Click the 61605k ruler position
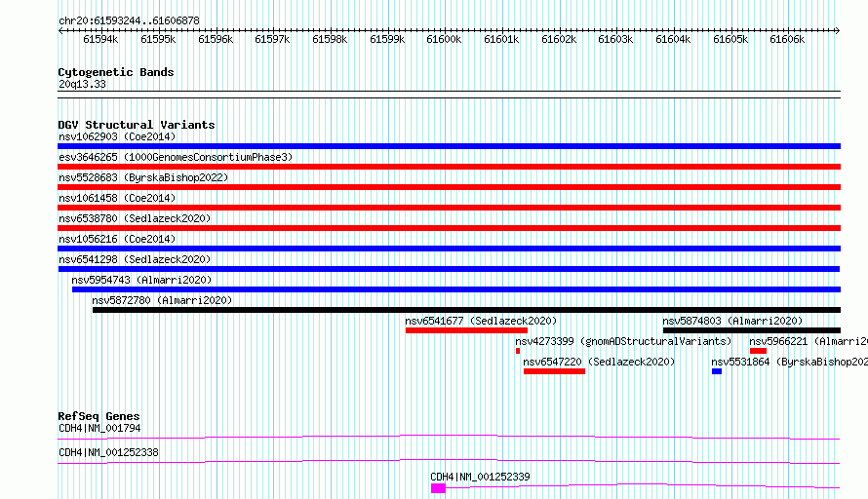This screenshot has width=868, height=499. click(x=730, y=39)
